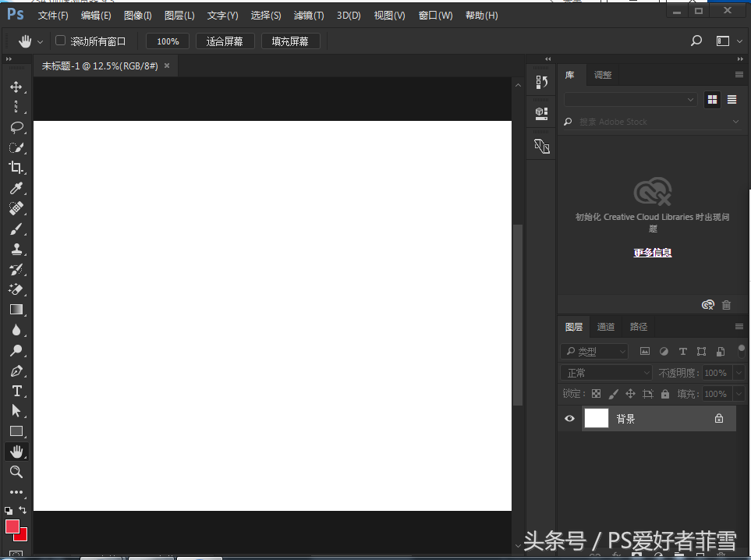Open the 图像(I) menu

(137, 16)
